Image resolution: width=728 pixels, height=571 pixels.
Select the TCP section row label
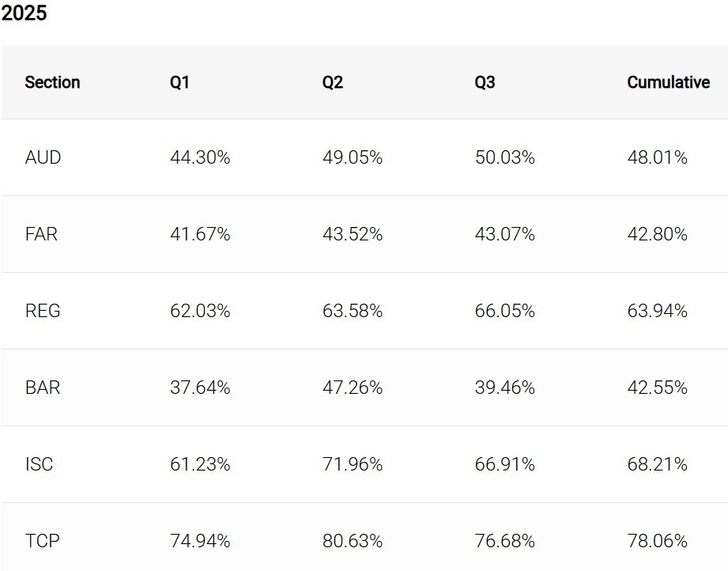pyautogui.click(x=42, y=541)
